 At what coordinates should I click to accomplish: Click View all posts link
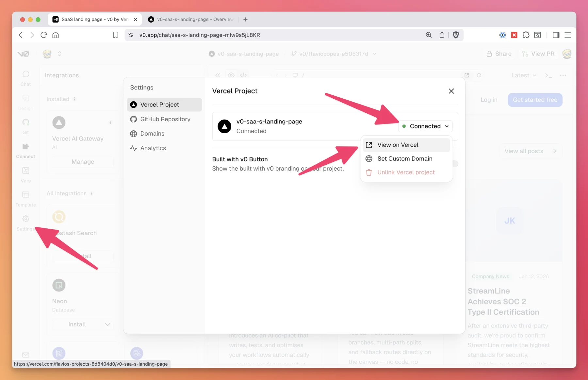[x=530, y=151]
